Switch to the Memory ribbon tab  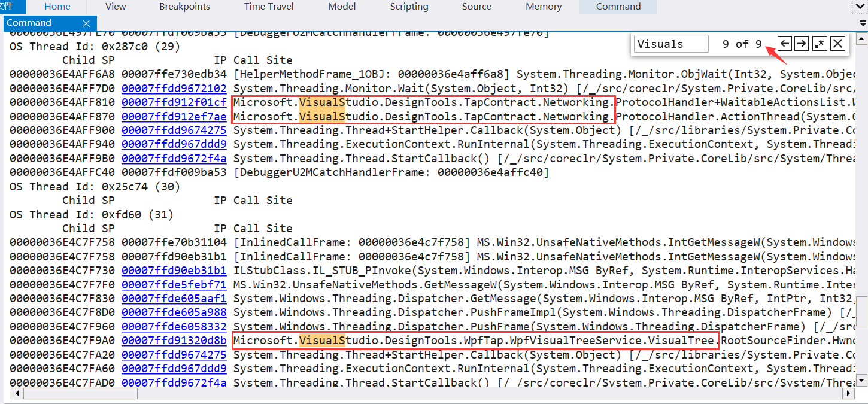click(x=544, y=7)
